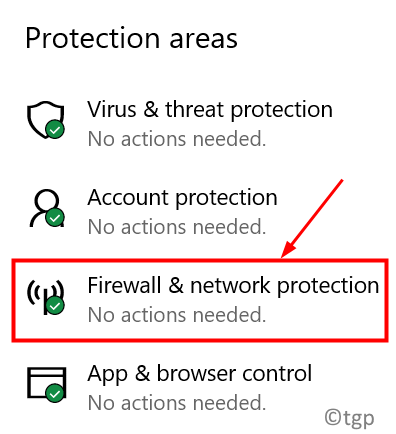Click the green checkmark on App & browser icon

tap(55, 393)
